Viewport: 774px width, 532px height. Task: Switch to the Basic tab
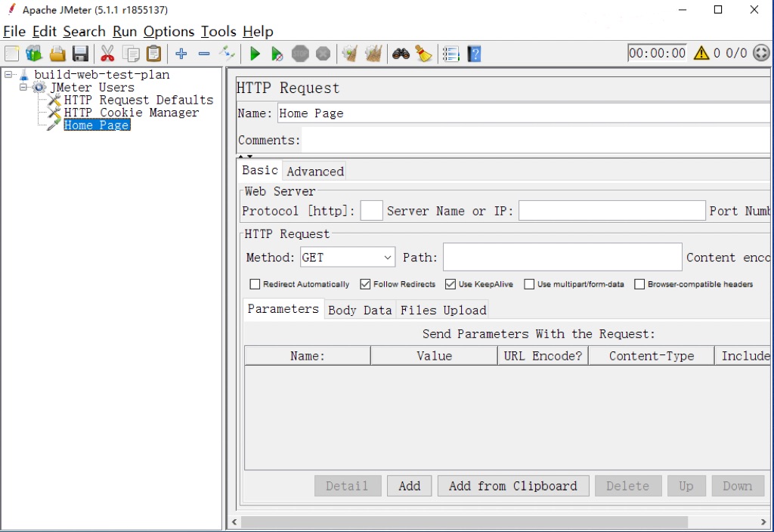pyautogui.click(x=260, y=170)
